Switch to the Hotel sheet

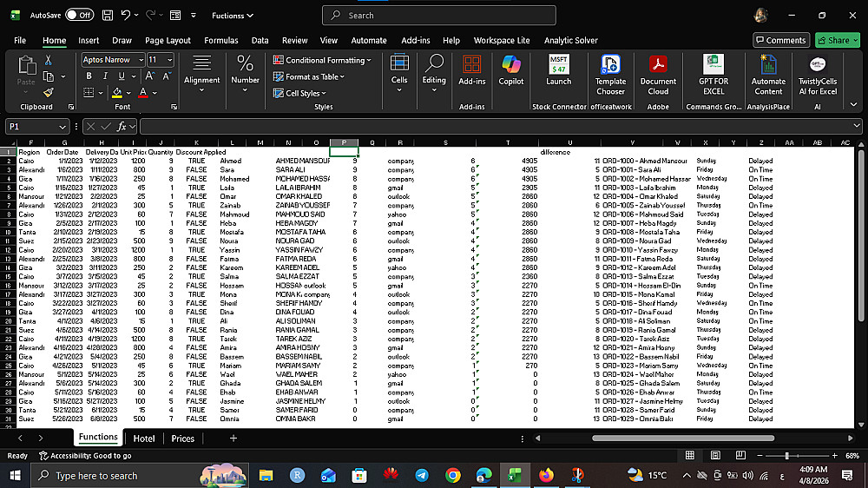click(x=144, y=439)
